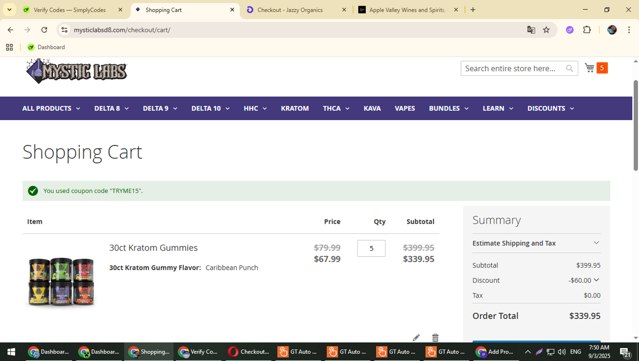Expand Estimate Shipping and Tax section
Image resolution: width=639 pixels, height=361 pixels.
536,243
